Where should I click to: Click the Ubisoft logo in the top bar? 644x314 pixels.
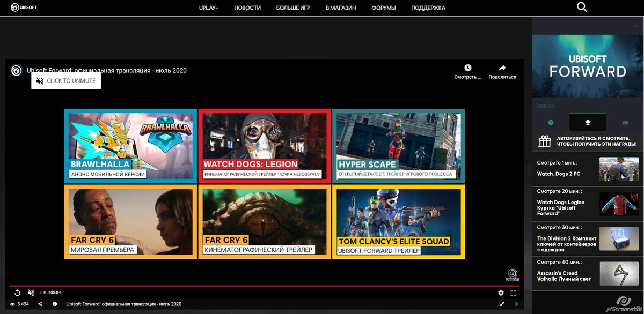24,8
